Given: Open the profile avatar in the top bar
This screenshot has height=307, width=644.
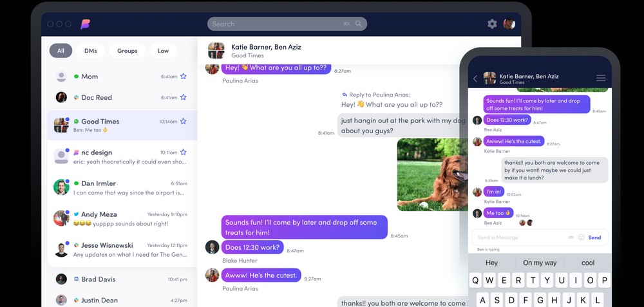Looking at the screenshot, I should 509,24.
